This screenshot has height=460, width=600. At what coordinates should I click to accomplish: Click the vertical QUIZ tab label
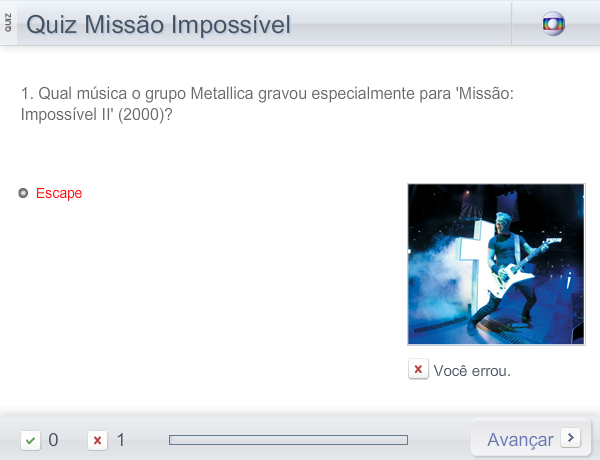8,23
